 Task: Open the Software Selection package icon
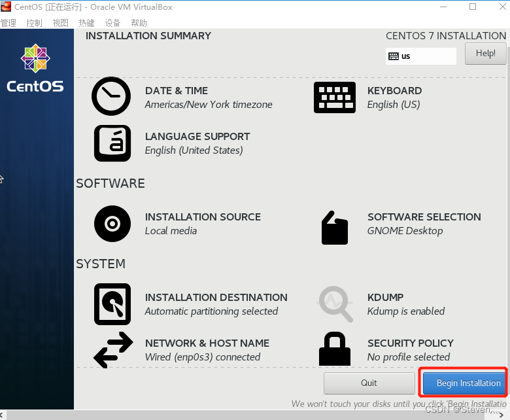[x=335, y=228]
